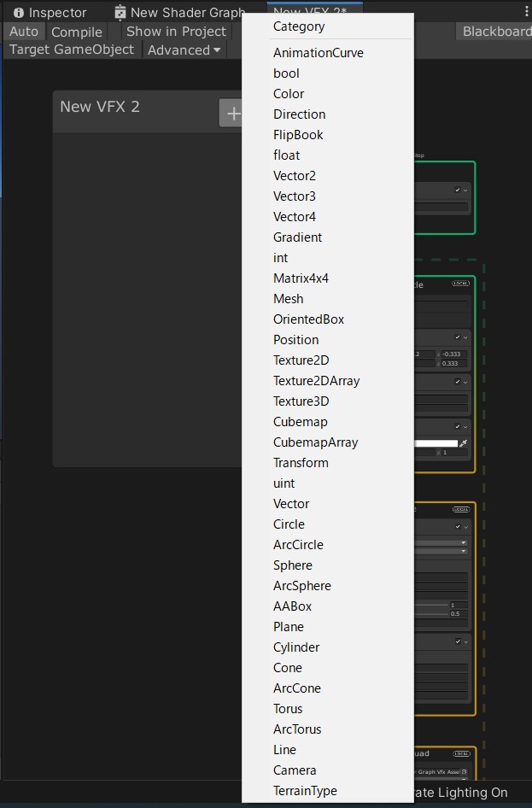Image resolution: width=532 pixels, height=808 pixels.
Task: Select AnimationCurve property type
Action: tap(328, 53)
